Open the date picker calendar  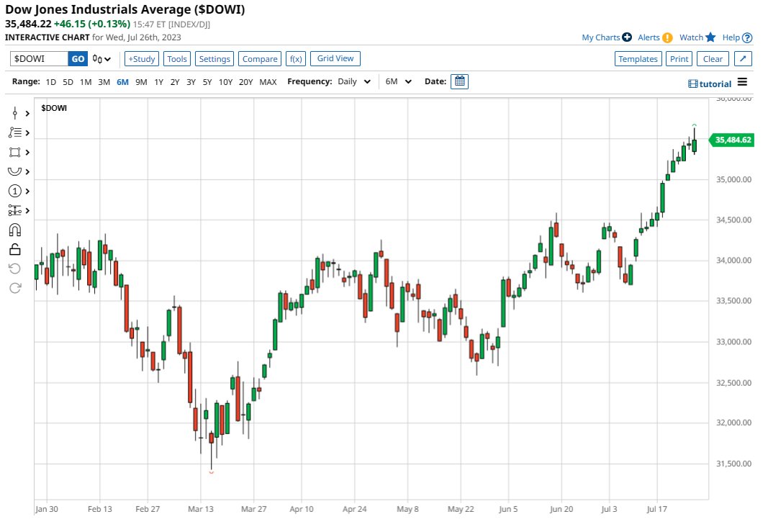[459, 81]
